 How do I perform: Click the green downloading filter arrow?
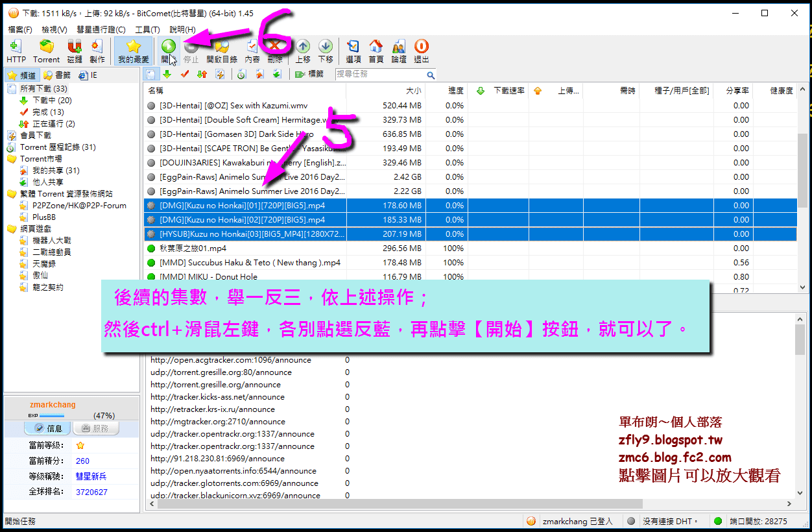(x=167, y=74)
